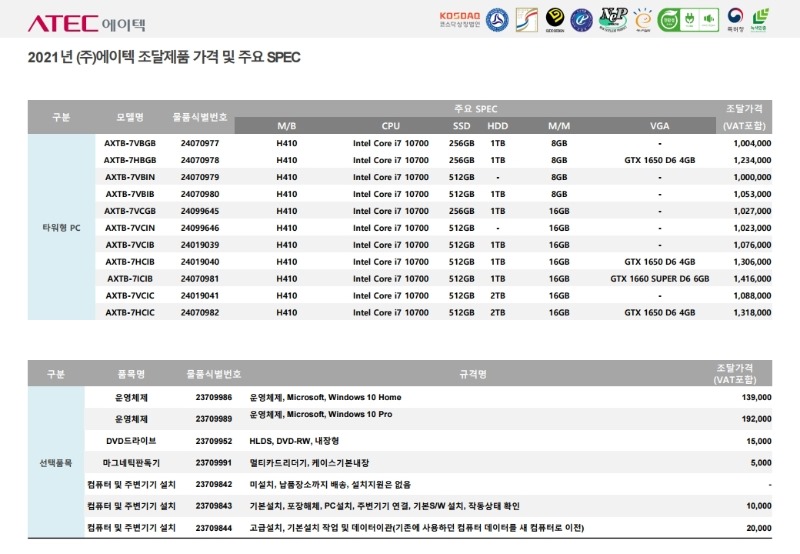
Task: Select model name AXTB-7ICIB
Action: click(x=130, y=279)
